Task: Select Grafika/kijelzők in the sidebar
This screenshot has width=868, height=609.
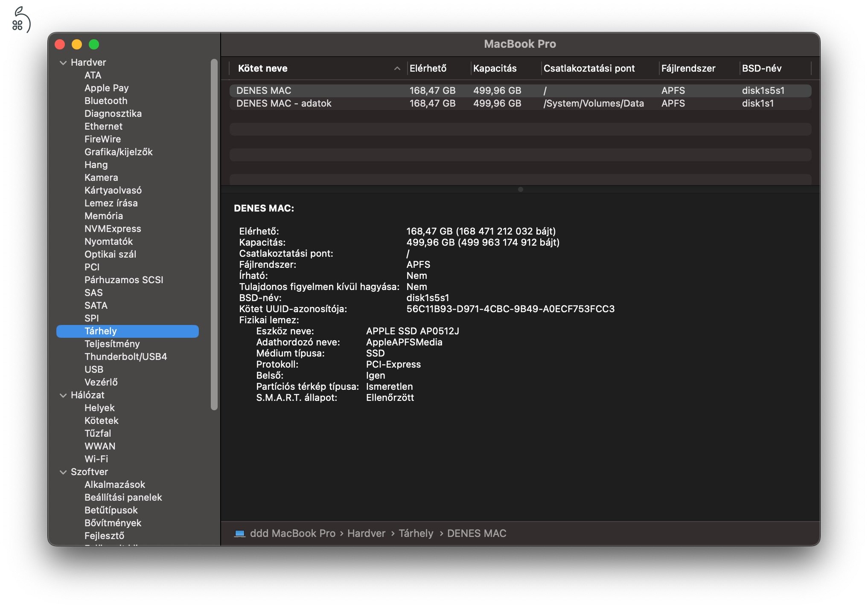Action: tap(118, 152)
